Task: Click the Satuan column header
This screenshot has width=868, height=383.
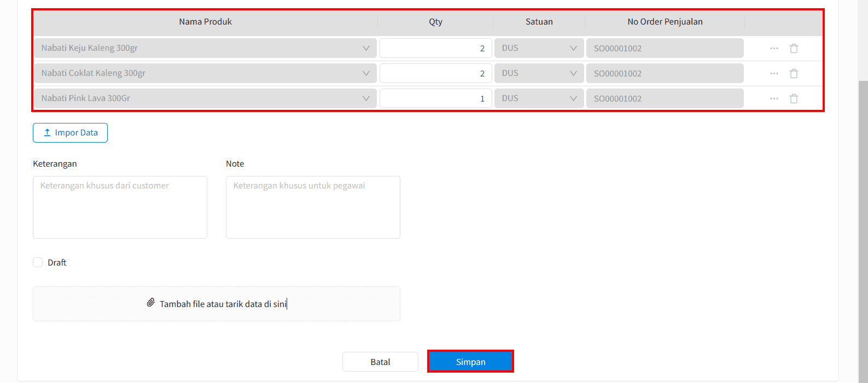Action: [x=539, y=22]
